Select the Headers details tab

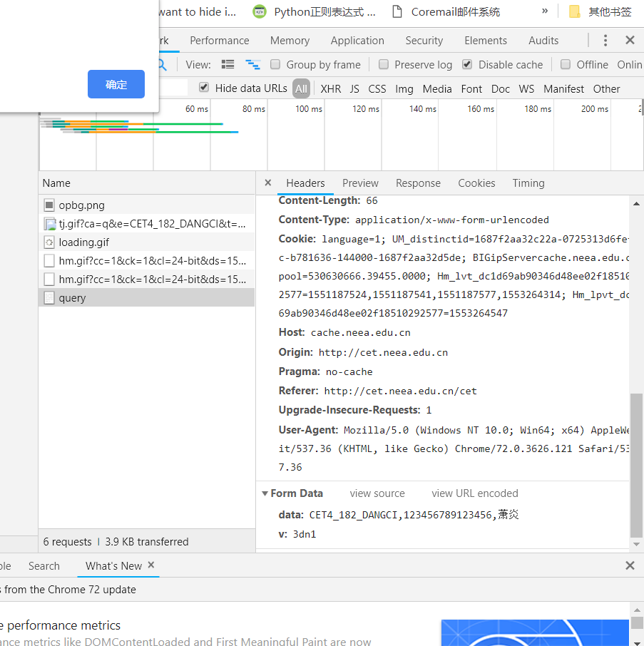coord(305,183)
